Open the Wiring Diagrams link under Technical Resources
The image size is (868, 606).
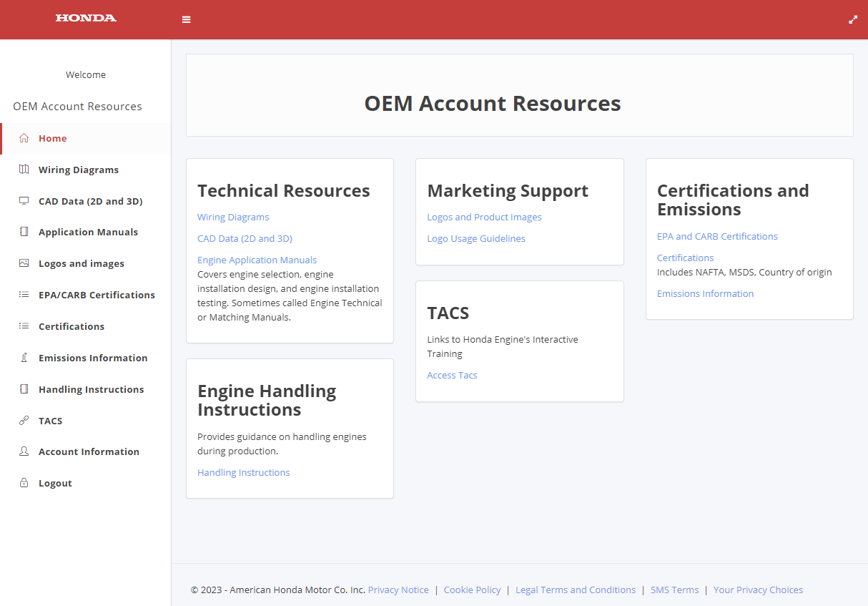coord(233,218)
